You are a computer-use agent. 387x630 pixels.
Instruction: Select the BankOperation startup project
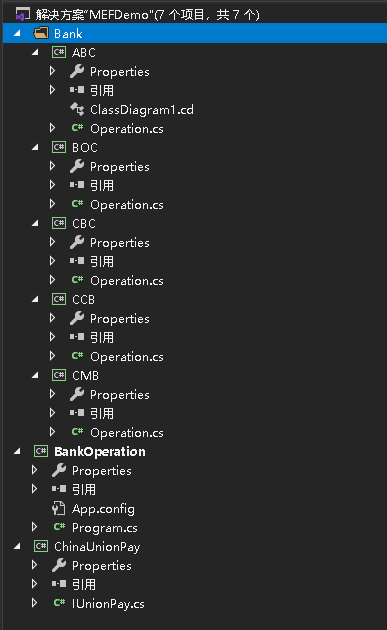(x=100, y=452)
